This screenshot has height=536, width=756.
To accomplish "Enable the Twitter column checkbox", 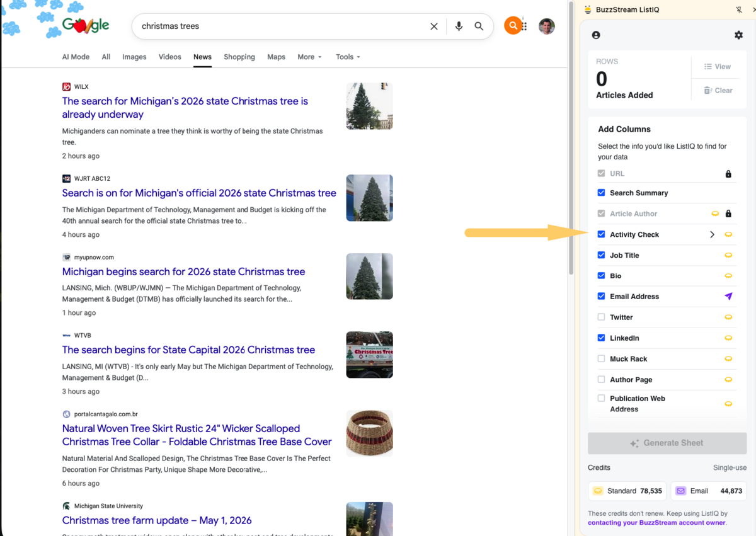I will pyautogui.click(x=601, y=317).
